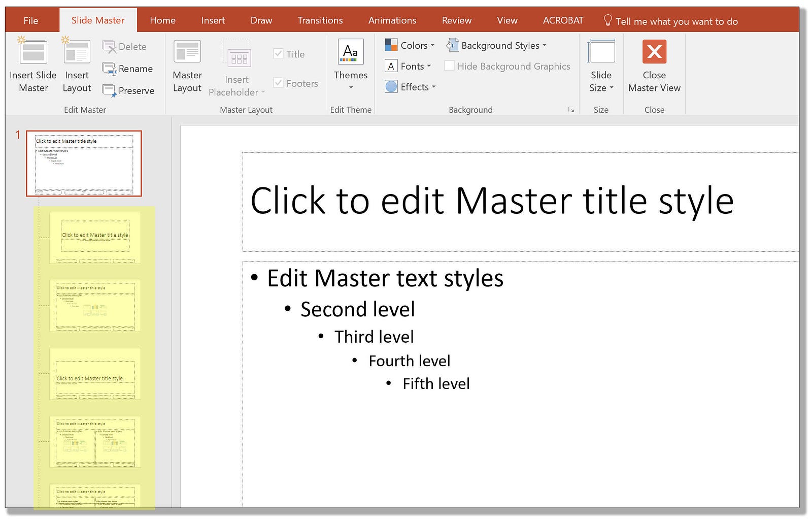
Task: Click the Preserve button label
Action: tap(137, 90)
